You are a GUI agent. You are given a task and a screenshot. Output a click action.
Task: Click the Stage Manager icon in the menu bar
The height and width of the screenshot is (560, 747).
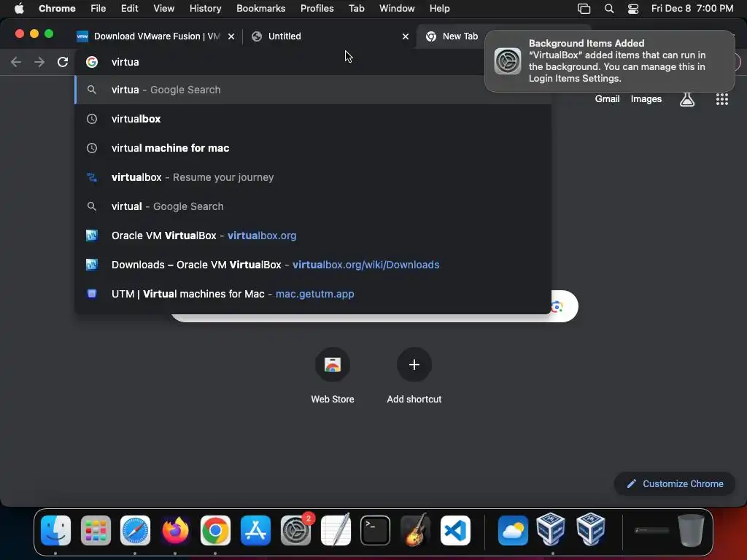584,9
